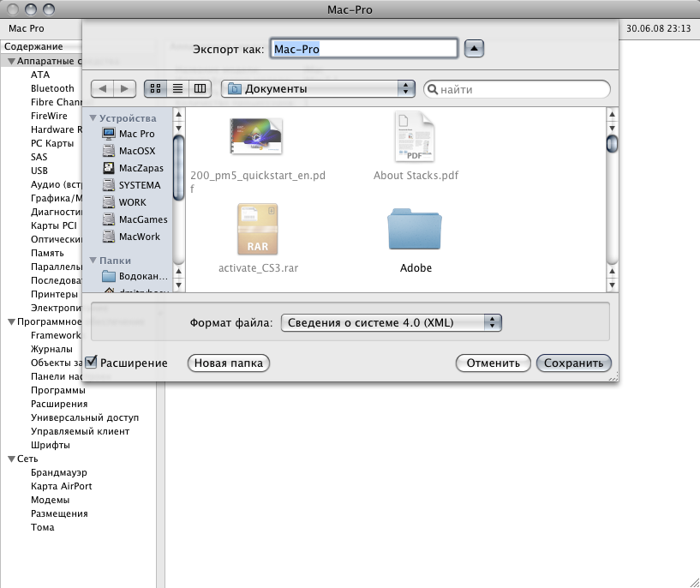Collapse the Программное обеспечение tree group

coord(12,321)
